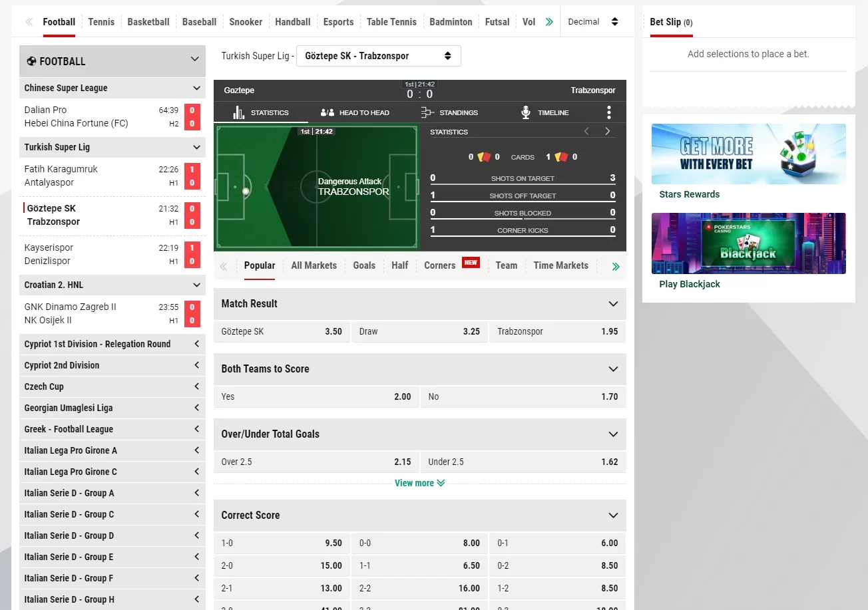
Task: Click View more double chevron
Action: (441, 483)
